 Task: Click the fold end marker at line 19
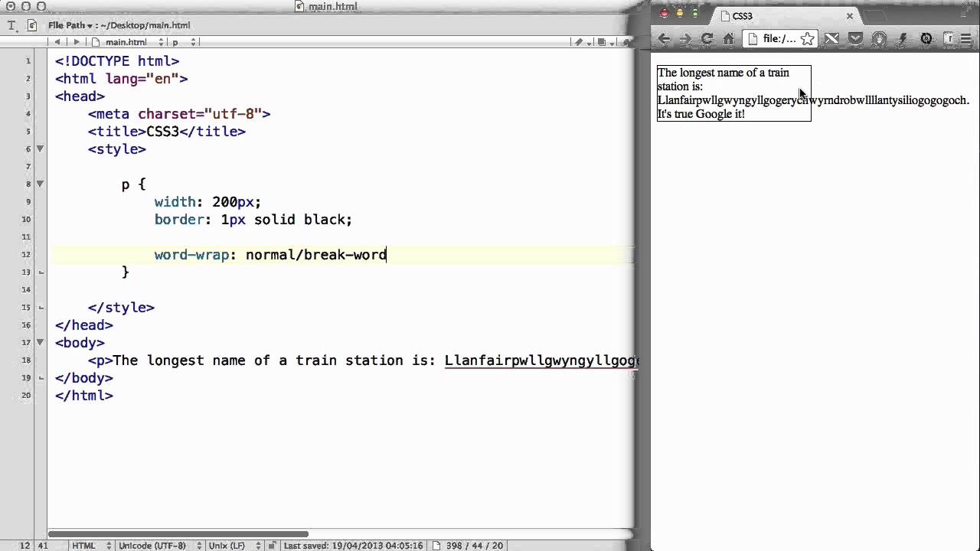click(41, 378)
